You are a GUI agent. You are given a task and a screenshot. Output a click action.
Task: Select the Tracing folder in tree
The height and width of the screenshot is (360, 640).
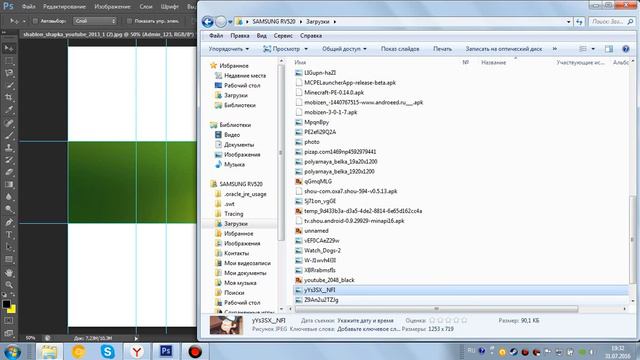233,214
